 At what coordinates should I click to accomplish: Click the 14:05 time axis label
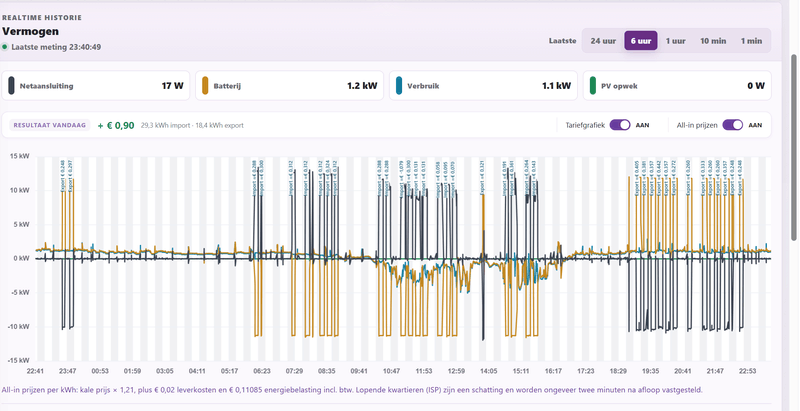(x=488, y=371)
